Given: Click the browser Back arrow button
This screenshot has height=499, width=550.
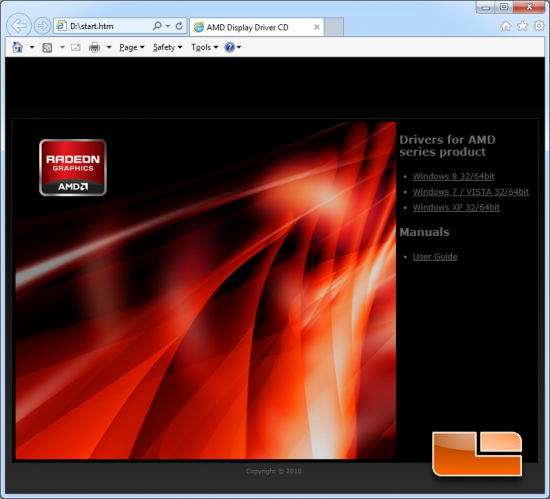Looking at the screenshot, I should tap(19, 25).
